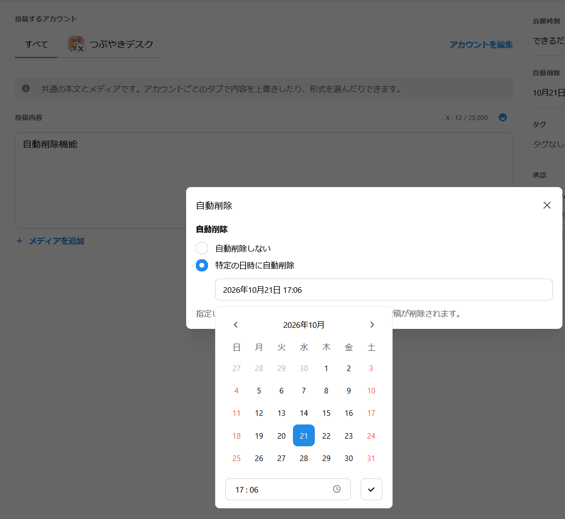This screenshot has height=519, width=565.
Task: Select the 特定の日時に自動削除 radio option
Action: click(202, 265)
